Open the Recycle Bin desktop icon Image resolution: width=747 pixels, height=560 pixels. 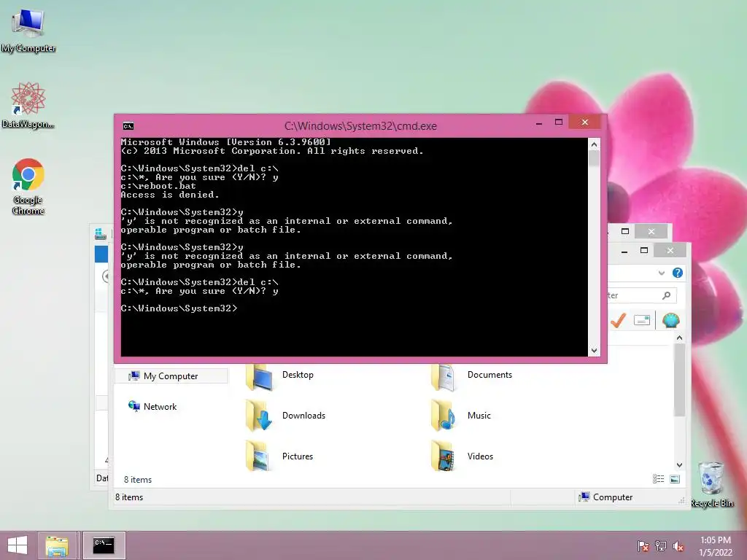[x=711, y=484]
